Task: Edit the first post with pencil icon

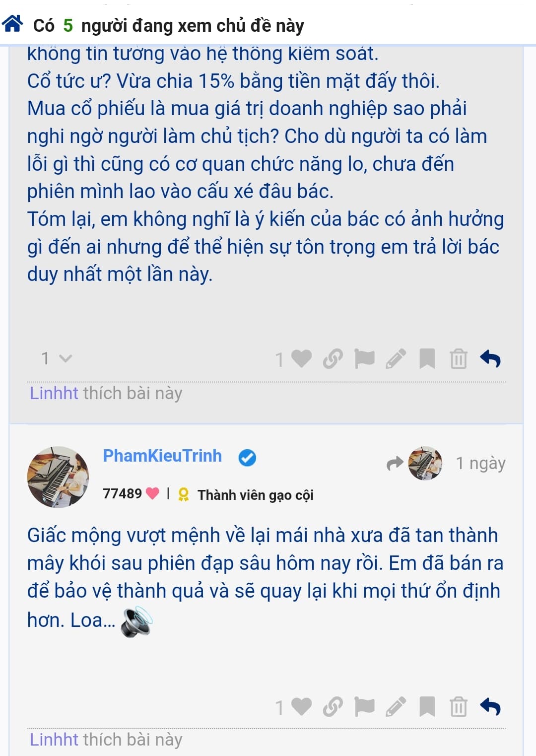Action: pos(396,358)
